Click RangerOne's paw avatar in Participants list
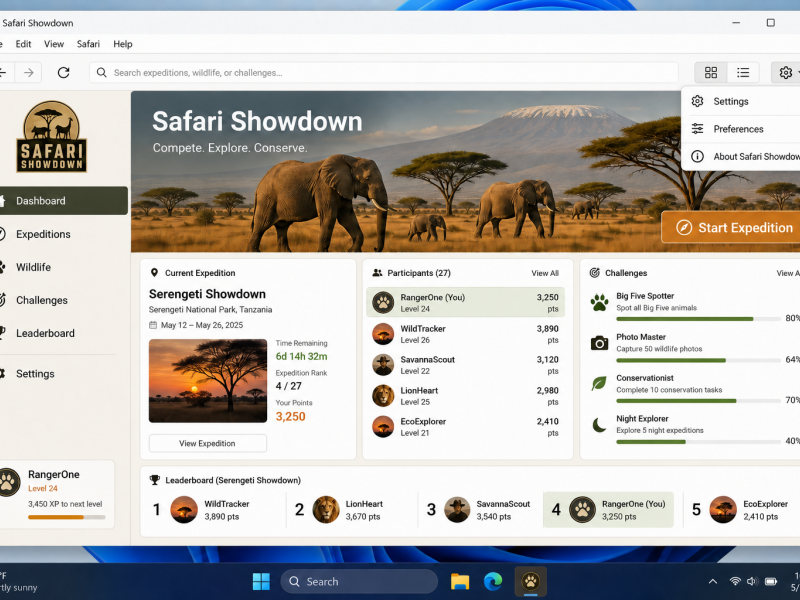The image size is (800, 600). 383,303
